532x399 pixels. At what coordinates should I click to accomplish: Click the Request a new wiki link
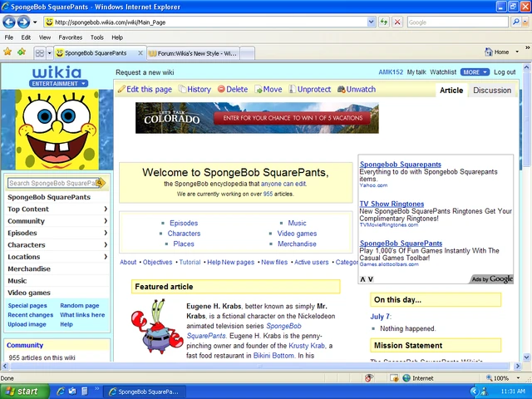[x=145, y=72]
